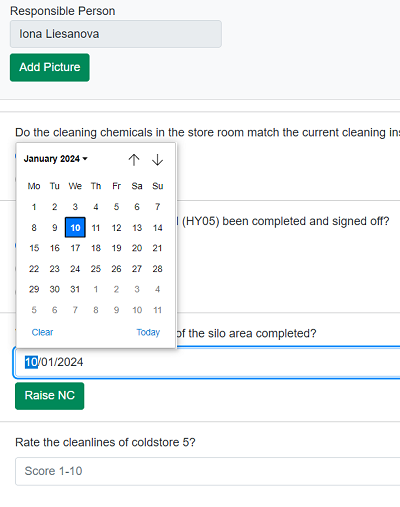Screen dimensions: 400x507
Task: Pick January 26 on the calendar
Action: 116,269
